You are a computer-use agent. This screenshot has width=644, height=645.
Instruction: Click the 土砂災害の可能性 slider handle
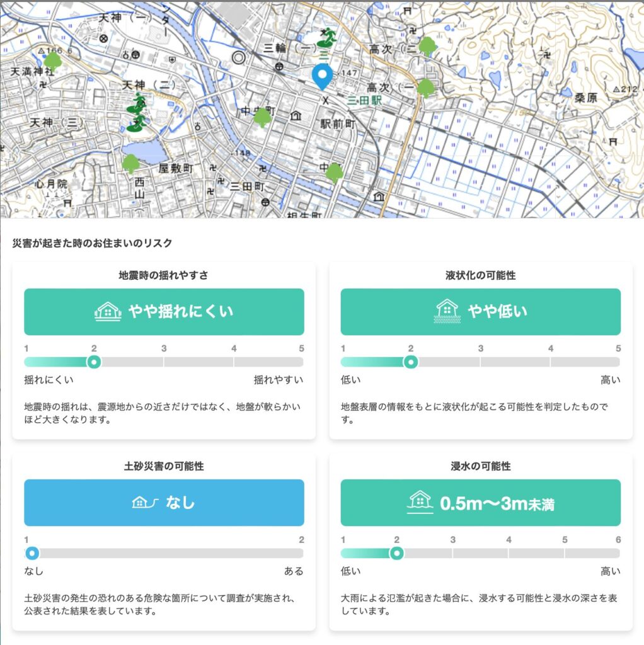pyautogui.click(x=32, y=553)
